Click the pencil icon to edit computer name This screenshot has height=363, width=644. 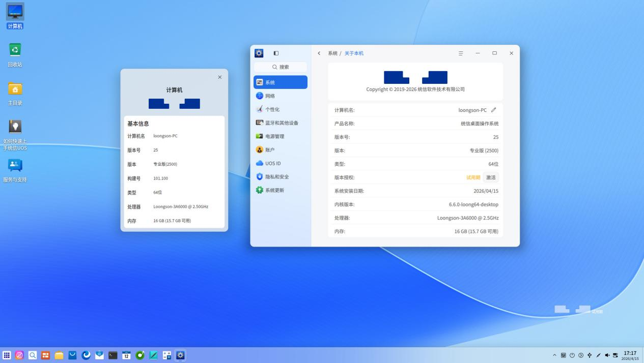pyautogui.click(x=493, y=110)
